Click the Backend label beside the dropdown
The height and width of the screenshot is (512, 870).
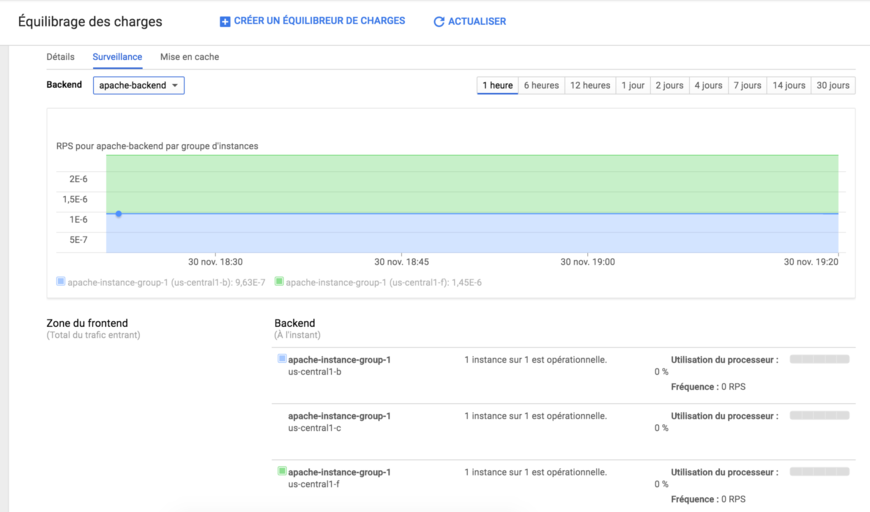point(64,85)
